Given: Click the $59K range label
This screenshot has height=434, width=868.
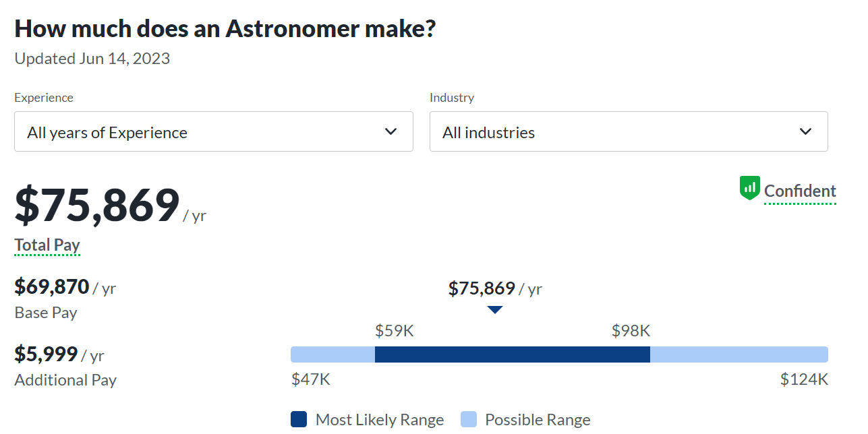Looking at the screenshot, I should [394, 331].
